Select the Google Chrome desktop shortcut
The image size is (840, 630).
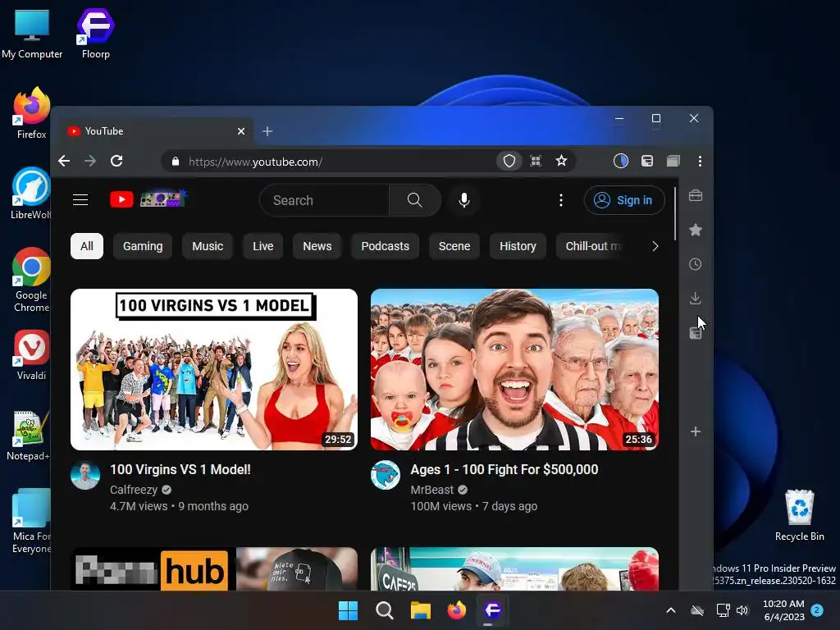(31, 281)
